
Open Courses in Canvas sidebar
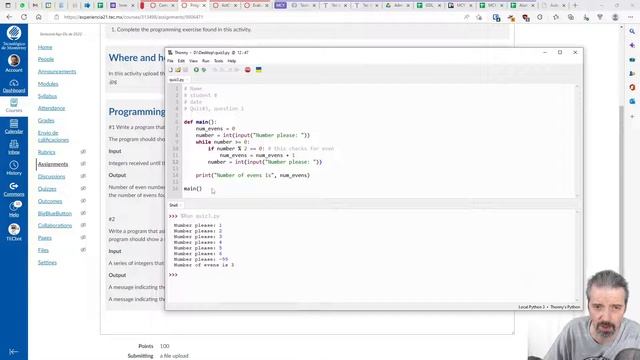[x=14, y=105]
